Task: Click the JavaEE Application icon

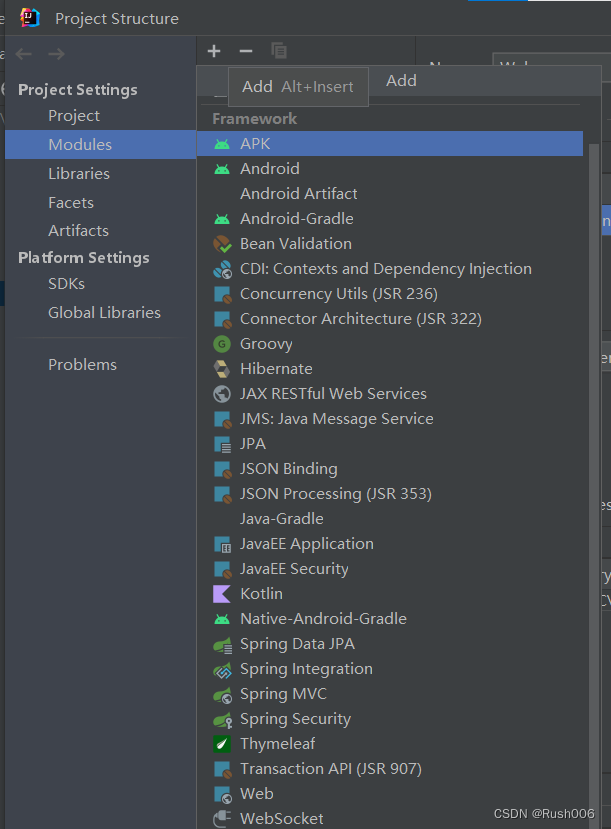Action: point(222,545)
